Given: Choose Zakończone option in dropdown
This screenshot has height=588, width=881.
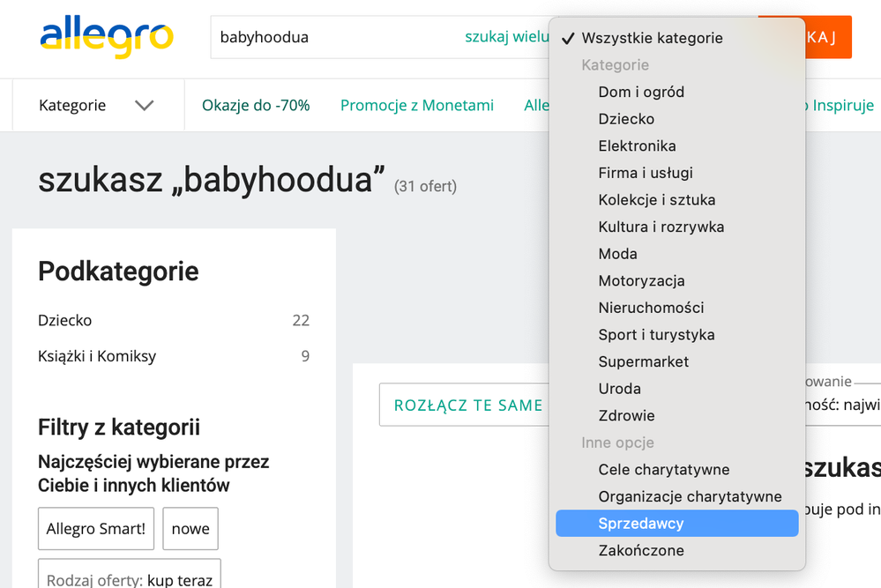Looking at the screenshot, I should click(676, 550).
